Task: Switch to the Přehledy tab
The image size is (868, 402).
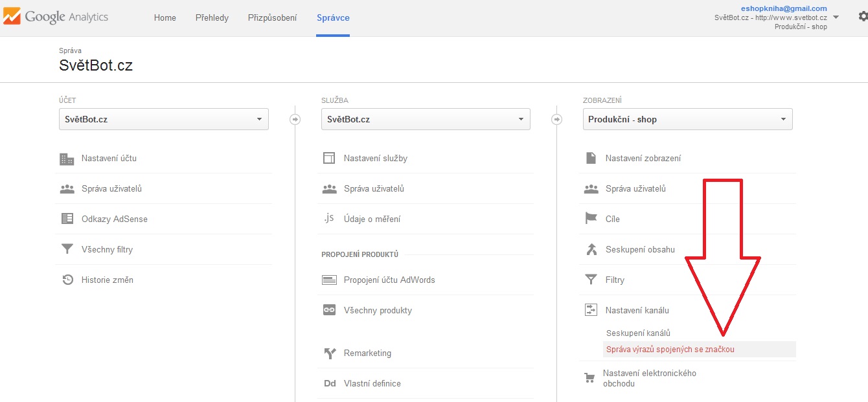Action: [x=212, y=17]
